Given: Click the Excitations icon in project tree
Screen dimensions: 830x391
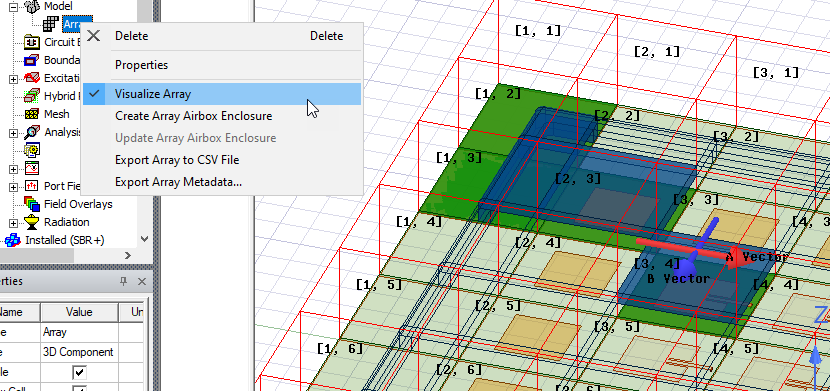Looking at the screenshot, I should pos(32,78).
